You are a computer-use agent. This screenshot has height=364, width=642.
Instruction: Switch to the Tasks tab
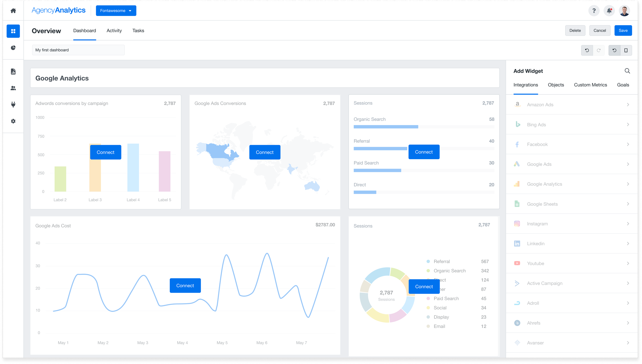pos(138,31)
